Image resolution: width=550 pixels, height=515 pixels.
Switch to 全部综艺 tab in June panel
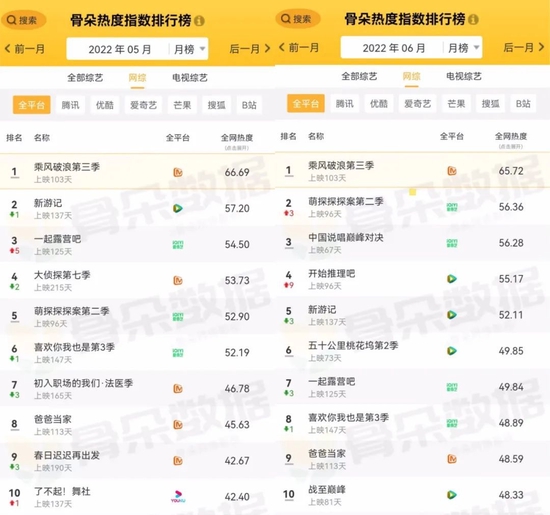[x=359, y=76]
